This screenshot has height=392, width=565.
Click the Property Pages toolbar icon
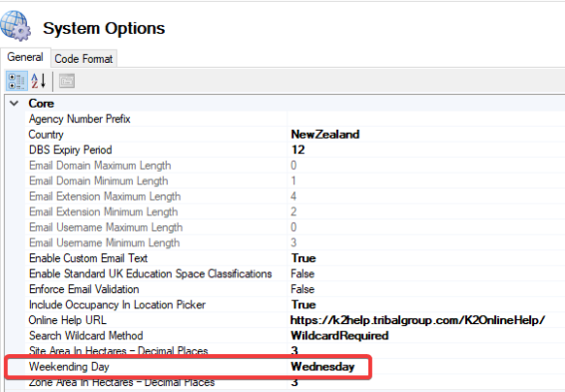click(x=67, y=81)
